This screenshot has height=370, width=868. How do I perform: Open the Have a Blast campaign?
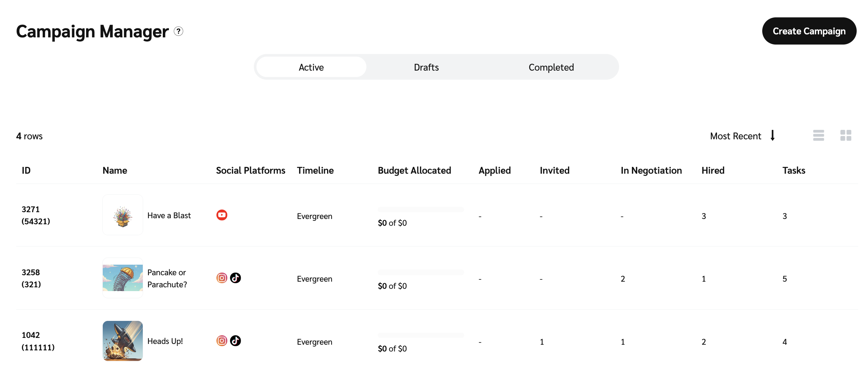[x=169, y=216]
